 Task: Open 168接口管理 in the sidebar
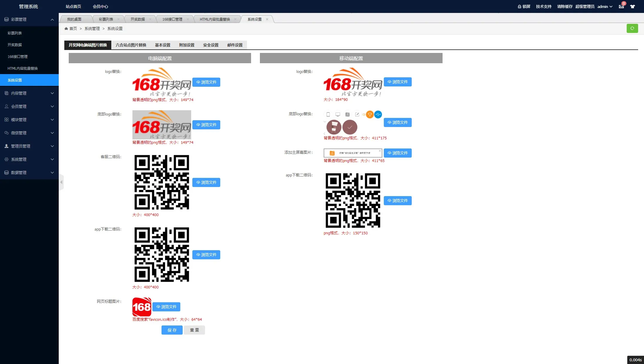tap(18, 56)
